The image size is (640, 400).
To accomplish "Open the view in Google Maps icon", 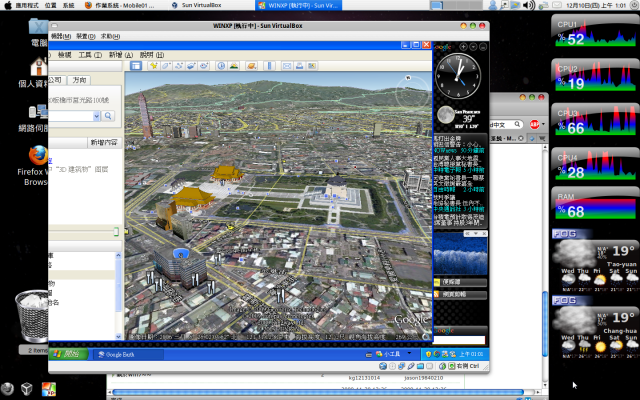I will pyautogui.click(x=312, y=66).
